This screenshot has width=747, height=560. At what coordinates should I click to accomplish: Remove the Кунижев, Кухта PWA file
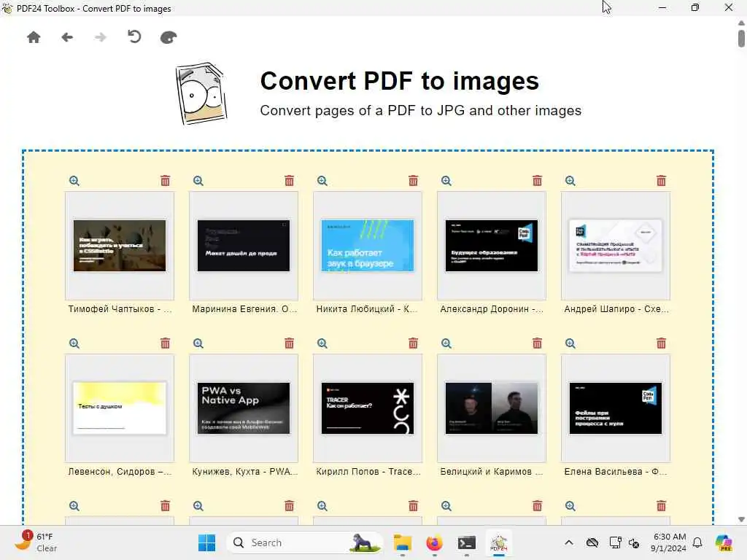point(289,343)
